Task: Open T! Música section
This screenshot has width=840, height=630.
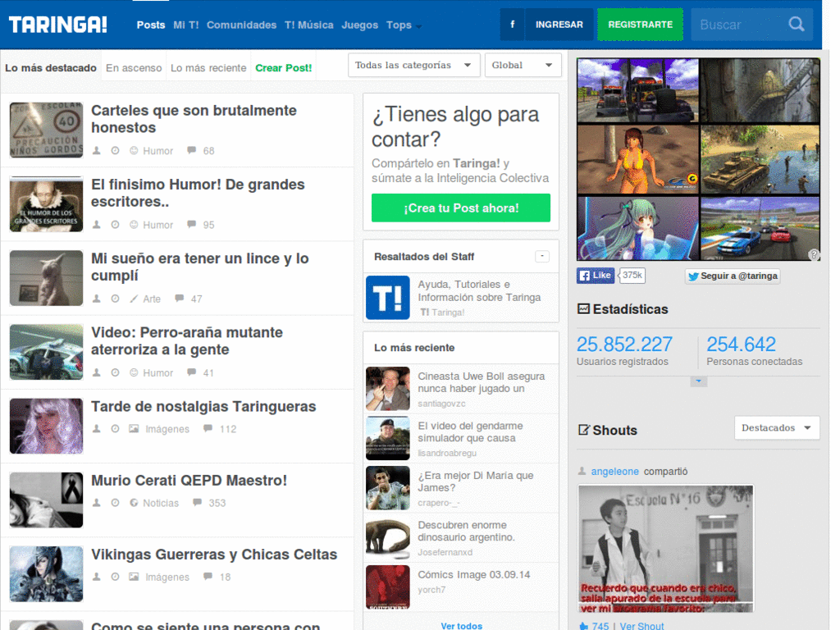Action: [x=309, y=25]
